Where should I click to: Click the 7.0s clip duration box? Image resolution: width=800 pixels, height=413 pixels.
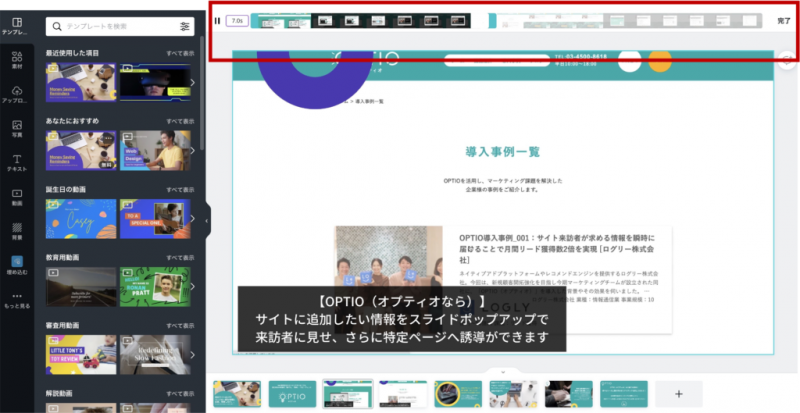237,21
